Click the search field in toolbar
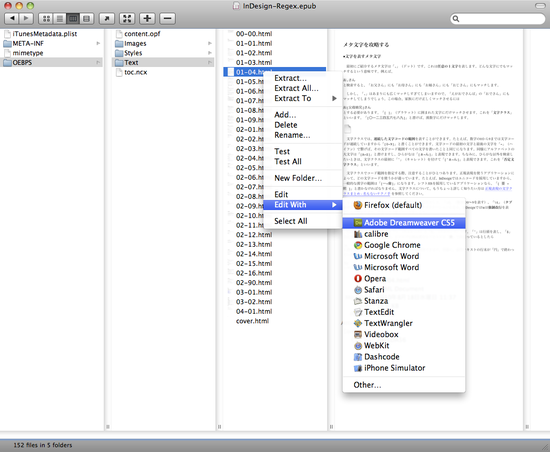The height and width of the screenshot is (452, 550). pyautogui.click(x=498, y=19)
